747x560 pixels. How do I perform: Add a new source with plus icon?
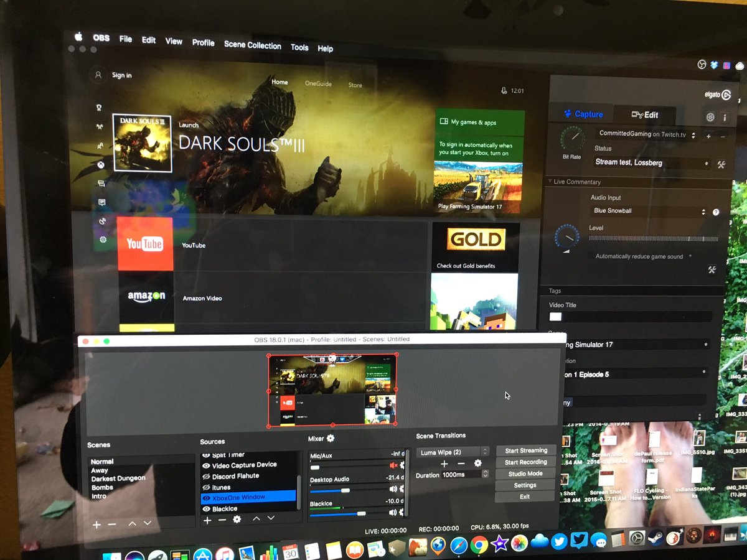pyautogui.click(x=207, y=520)
